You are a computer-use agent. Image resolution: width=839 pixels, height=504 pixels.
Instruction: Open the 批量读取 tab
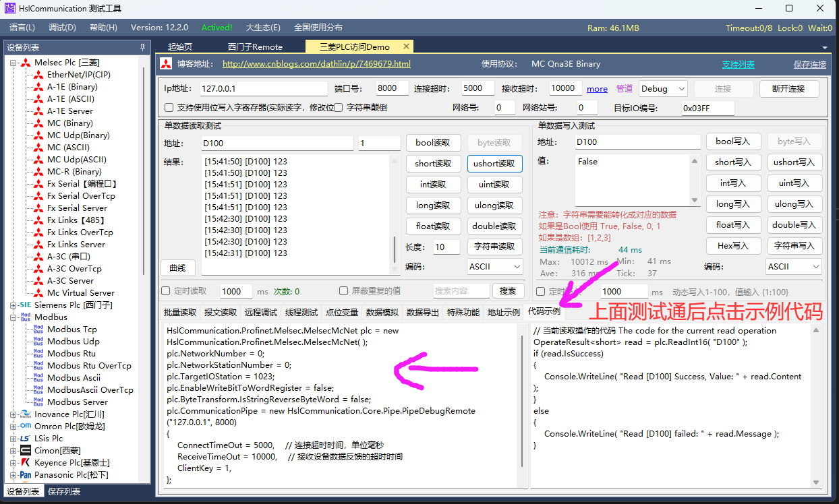pos(181,313)
